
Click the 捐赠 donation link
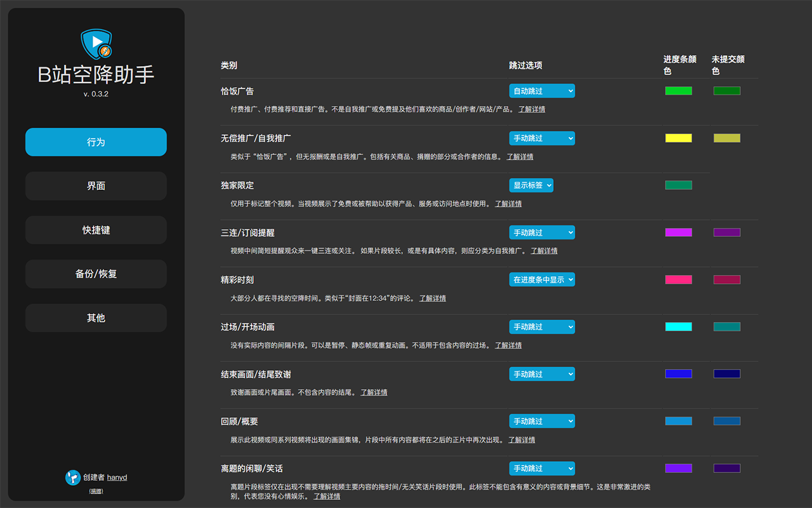click(96, 490)
